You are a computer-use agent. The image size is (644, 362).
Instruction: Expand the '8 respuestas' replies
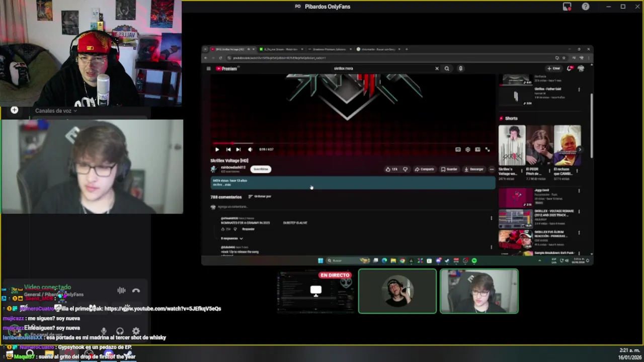point(232,238)
